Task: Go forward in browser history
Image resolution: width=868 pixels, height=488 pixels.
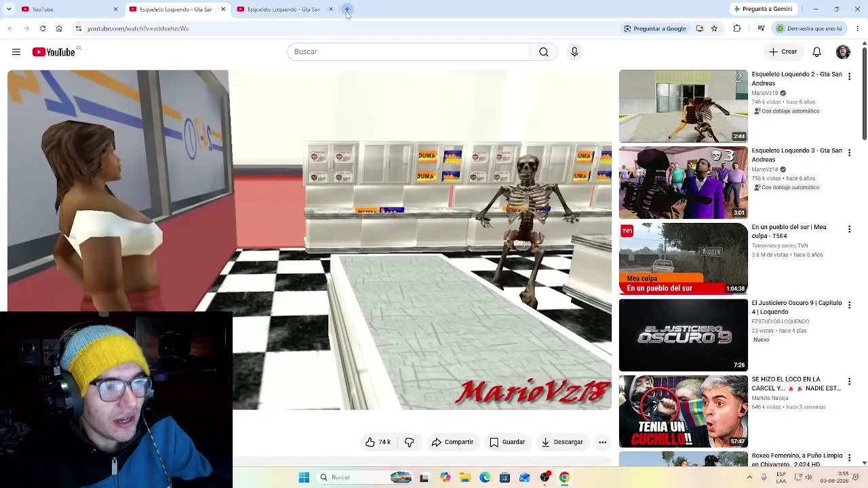Action: click(x=26, y=28)
